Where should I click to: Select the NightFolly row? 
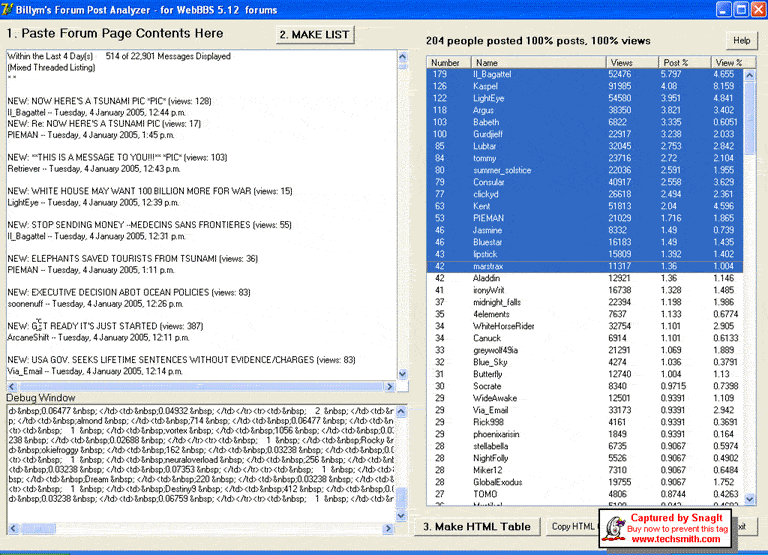point(585,458)
